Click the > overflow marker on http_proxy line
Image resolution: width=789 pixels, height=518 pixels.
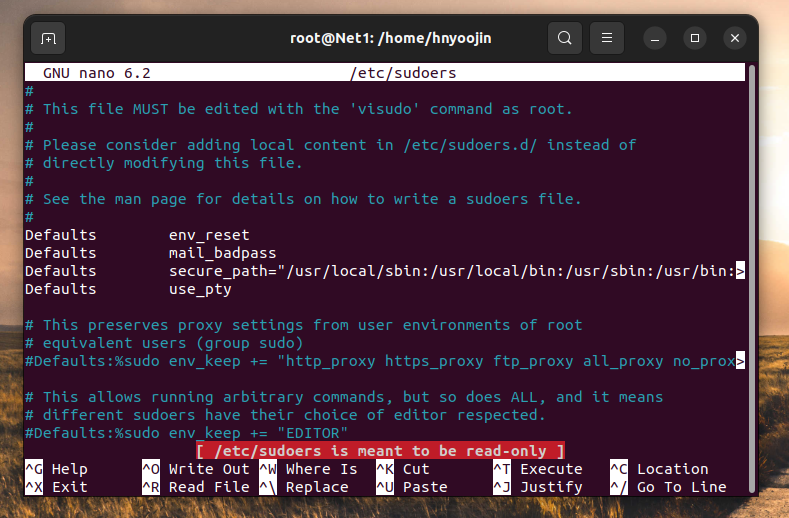(x=740, y=361)
